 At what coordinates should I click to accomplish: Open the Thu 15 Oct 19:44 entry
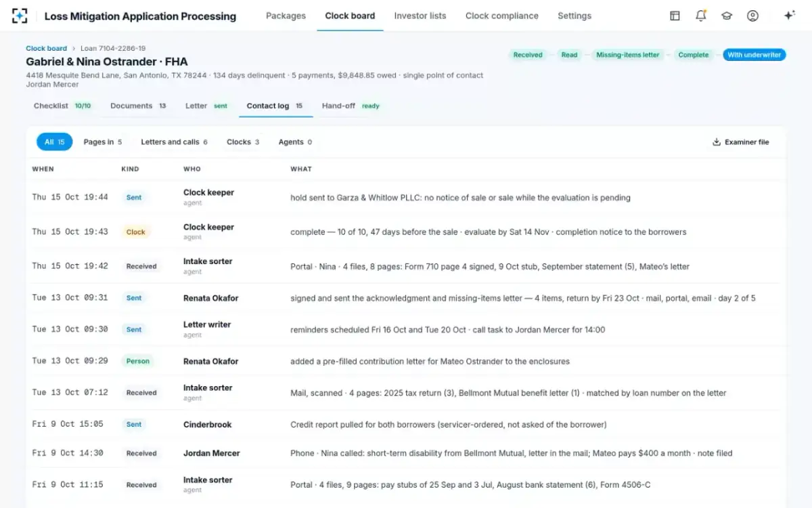(406, 198)
